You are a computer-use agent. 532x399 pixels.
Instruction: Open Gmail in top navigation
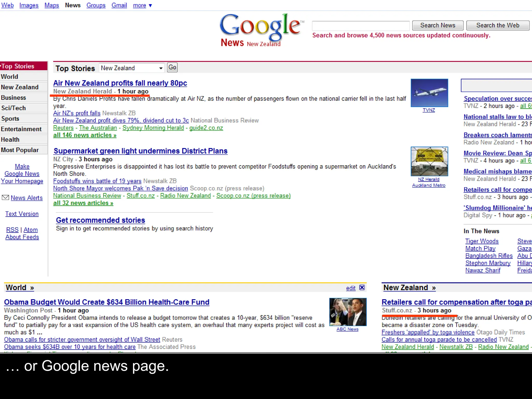click(x=119, y=5)
